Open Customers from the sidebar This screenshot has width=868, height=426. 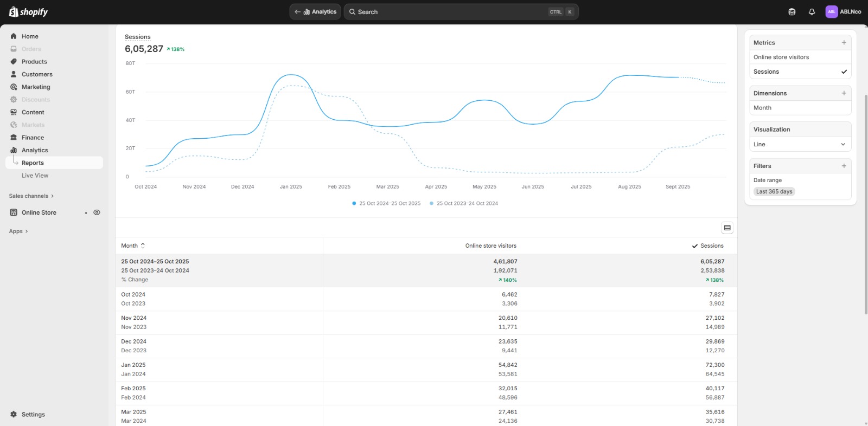pyautogui.click(x=37, y=74)
